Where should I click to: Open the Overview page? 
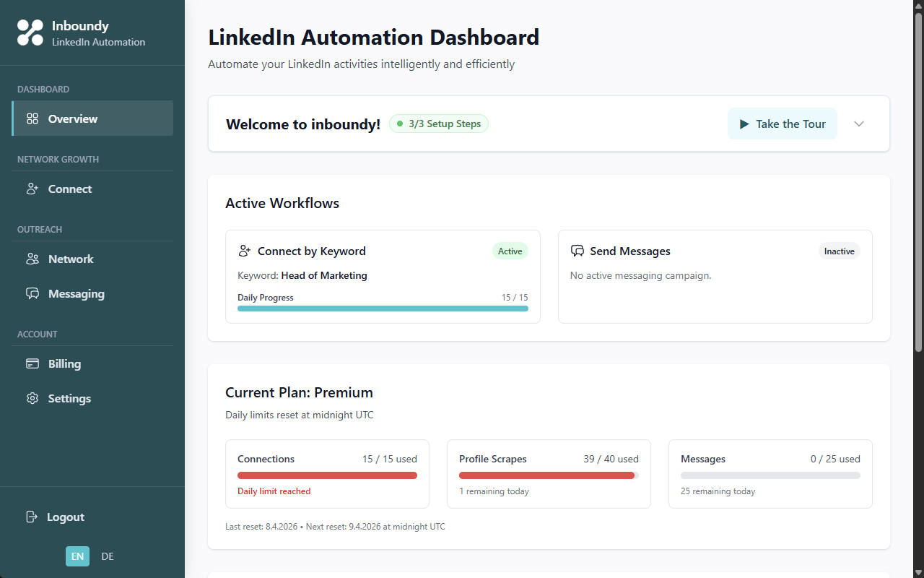click(x=92, y=118)
